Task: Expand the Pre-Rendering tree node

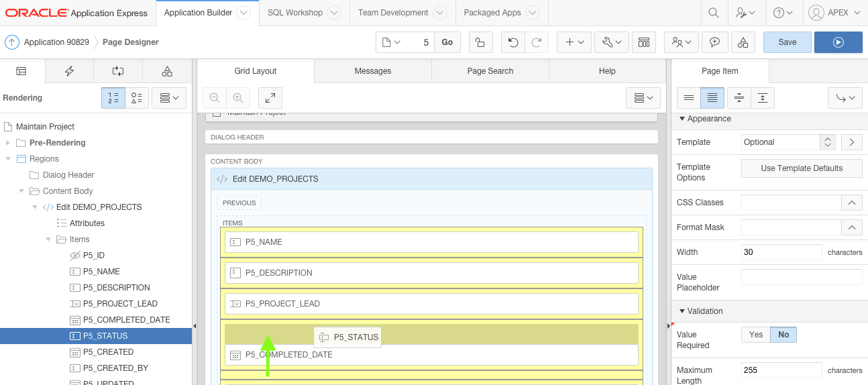Action: (x=8, y=143)
